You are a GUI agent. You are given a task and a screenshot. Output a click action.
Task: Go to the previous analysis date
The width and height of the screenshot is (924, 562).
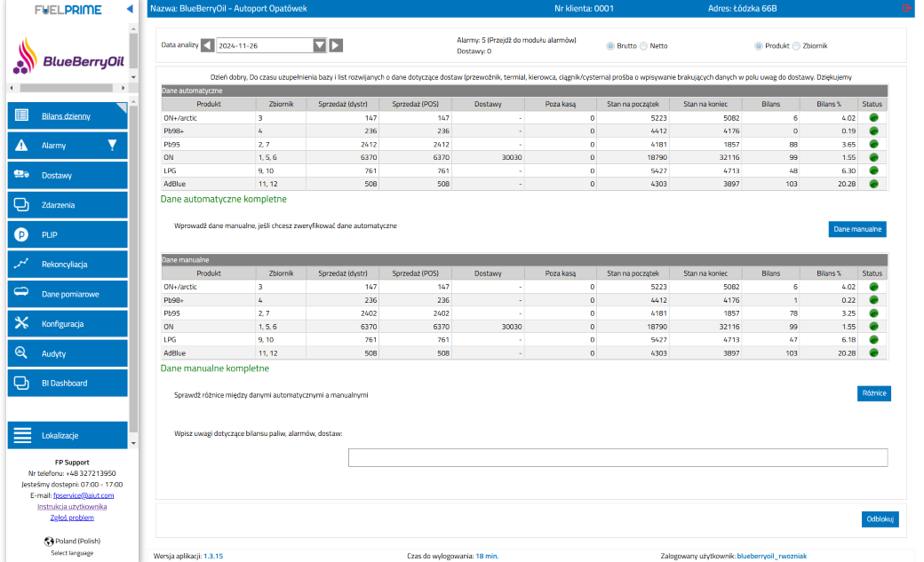coord(207,45)
